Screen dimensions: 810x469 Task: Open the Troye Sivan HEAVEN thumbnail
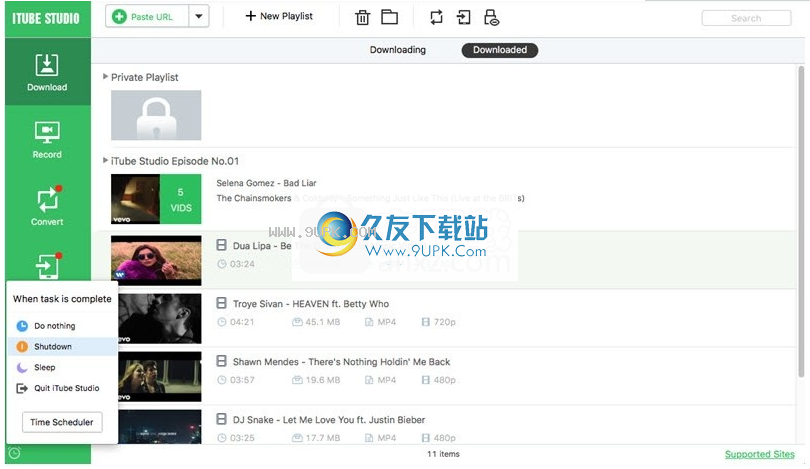pos(160,318)
